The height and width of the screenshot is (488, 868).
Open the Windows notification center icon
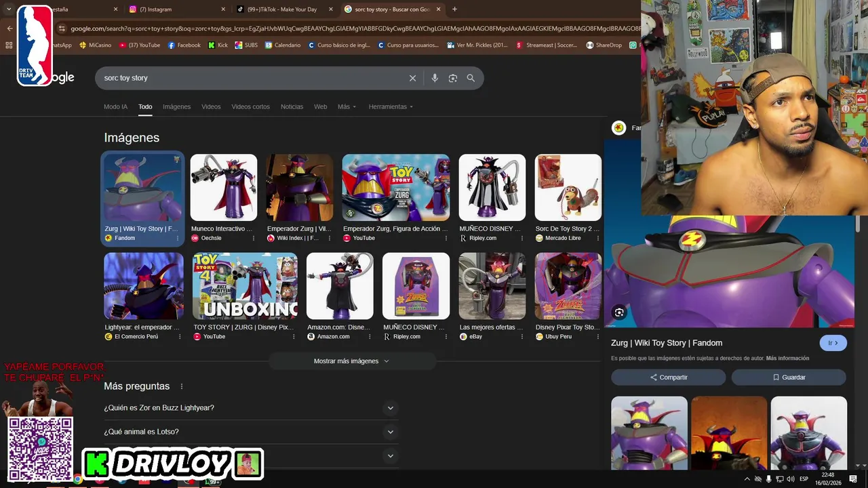(853, 479)
